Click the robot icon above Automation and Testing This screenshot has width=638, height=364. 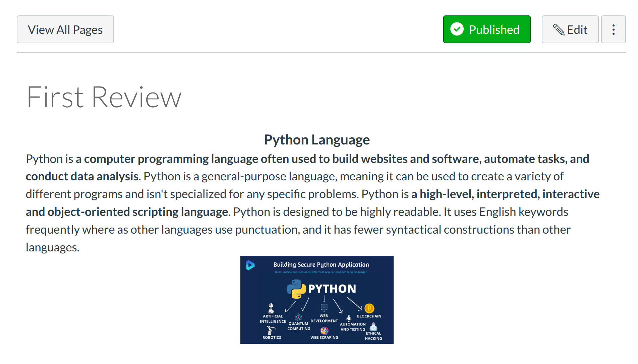pyautogui.click(x=349, y=318)
